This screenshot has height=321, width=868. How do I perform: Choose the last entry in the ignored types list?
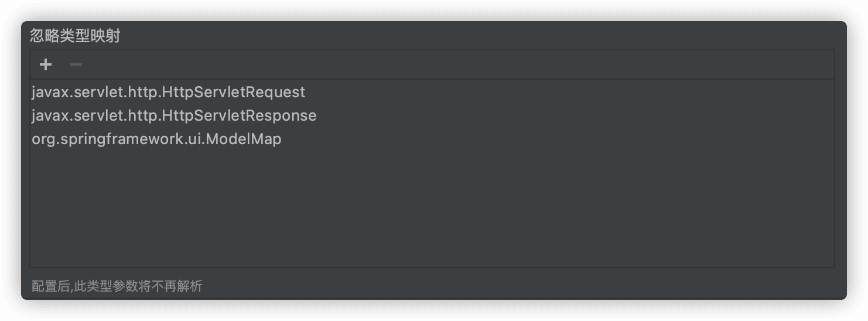click(156, 139)
